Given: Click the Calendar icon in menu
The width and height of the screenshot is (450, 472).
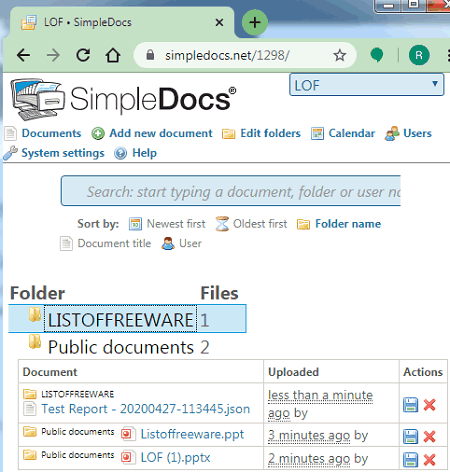Looking at the screenshot, I should tap(317, 134).
